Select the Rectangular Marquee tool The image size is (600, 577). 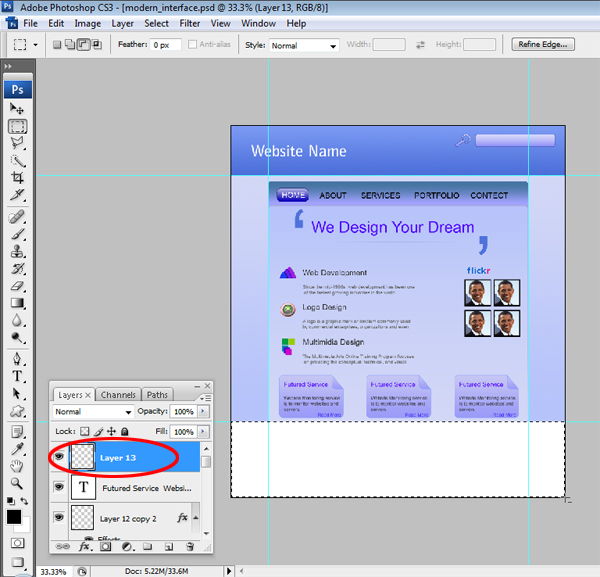(18, 126)
